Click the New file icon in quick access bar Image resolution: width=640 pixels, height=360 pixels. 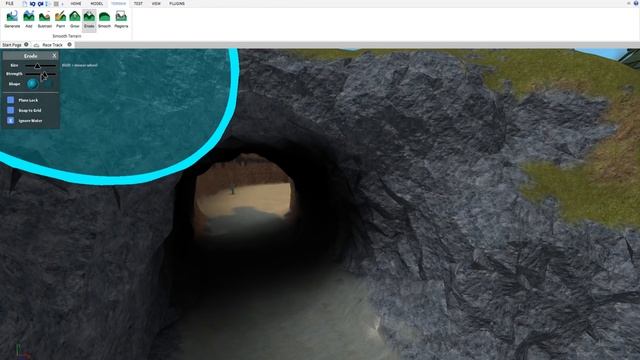pyautogui.click(x=25, y=4)
